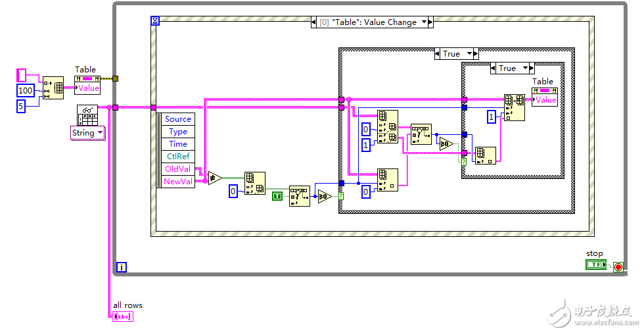Click the Not Equal comparison function
The width and height of the screenshot is (644, 333).
pos(215,178)
